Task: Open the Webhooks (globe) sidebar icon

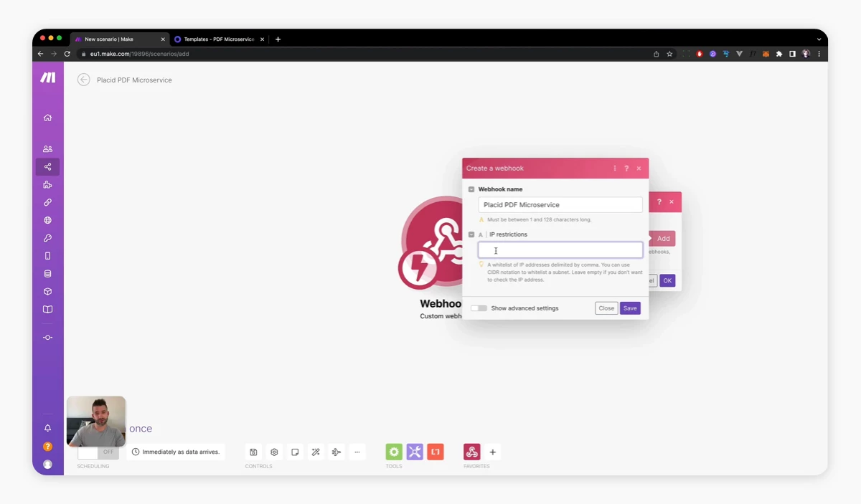Action: [47, 221]
